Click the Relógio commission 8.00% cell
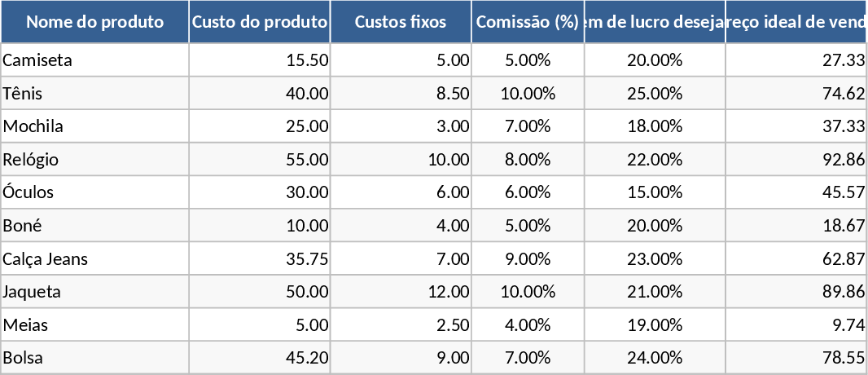868x375 pixels. (x=528, y=160)
